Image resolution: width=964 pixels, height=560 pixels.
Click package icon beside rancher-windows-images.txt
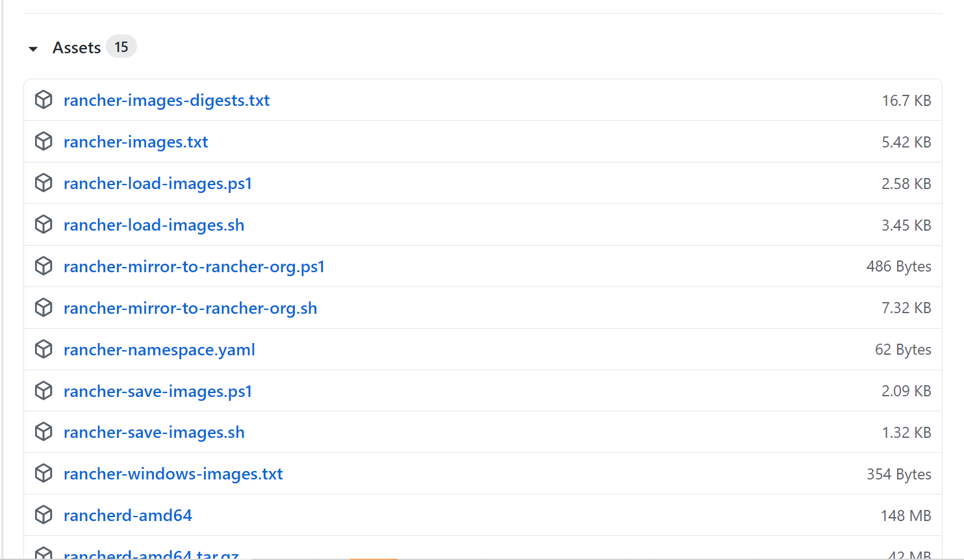pos(44,474)
